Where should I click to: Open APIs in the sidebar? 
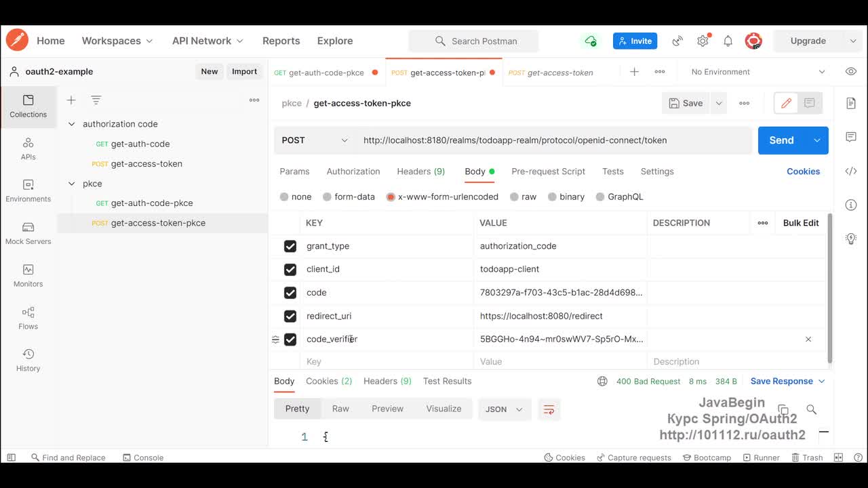[28, 149]
